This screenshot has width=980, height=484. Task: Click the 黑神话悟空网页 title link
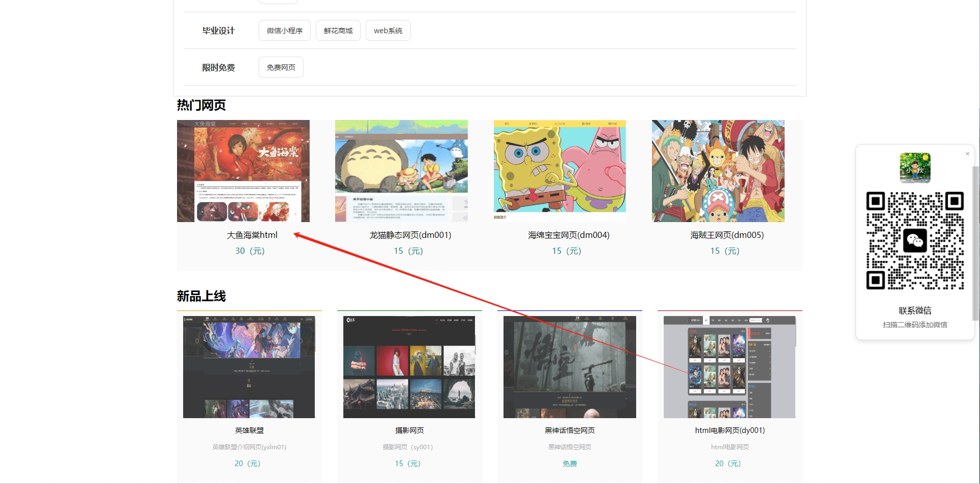click(x=570, y=430)
